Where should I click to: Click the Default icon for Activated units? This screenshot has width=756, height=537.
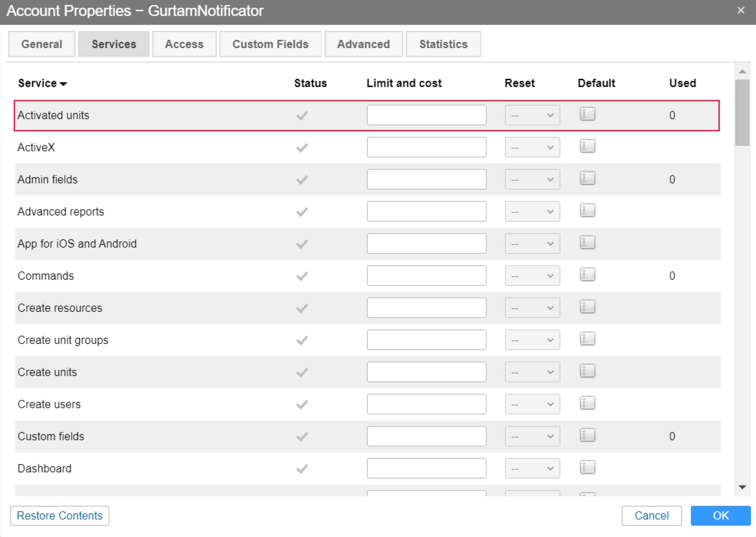[587, 114]
